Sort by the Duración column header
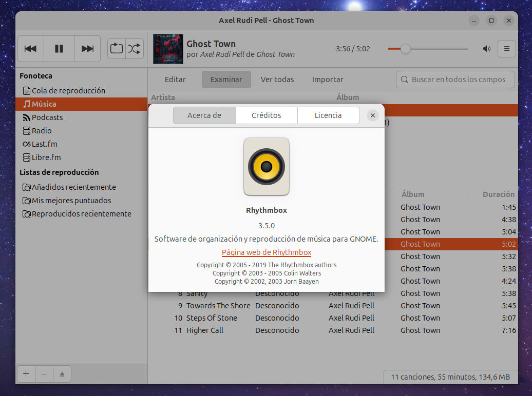The height and width of the screenshot is (396, 532). click(x=499, y=194)
